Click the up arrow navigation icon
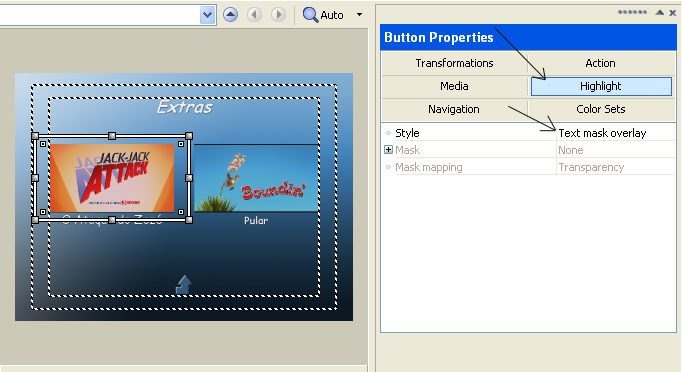This screenshot has width=682, height=372. click(x=231, y=15)
